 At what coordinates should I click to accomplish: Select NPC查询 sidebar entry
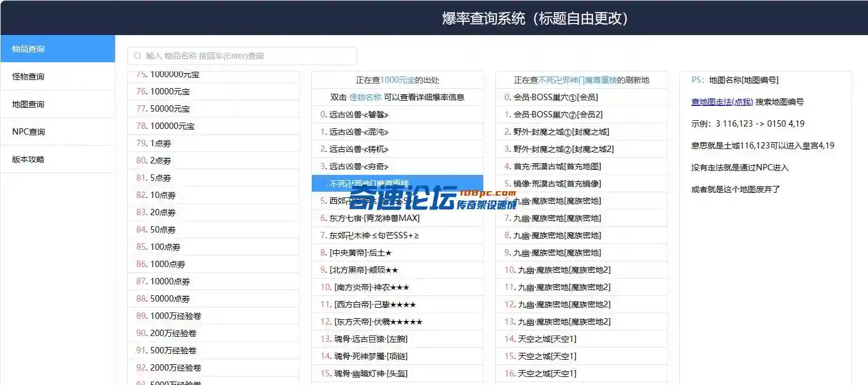(58, 132)
